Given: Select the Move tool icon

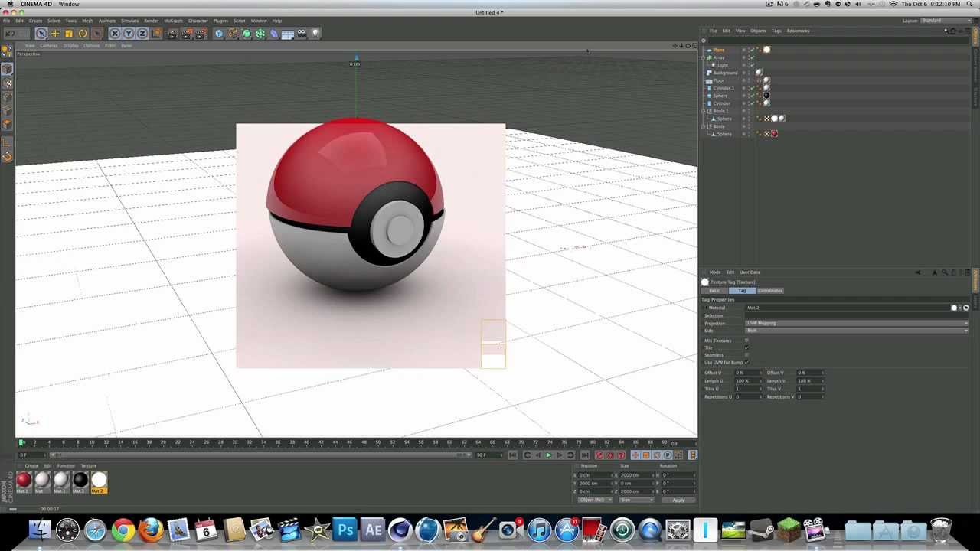Looking at the screenshot, I should point(55,34).
